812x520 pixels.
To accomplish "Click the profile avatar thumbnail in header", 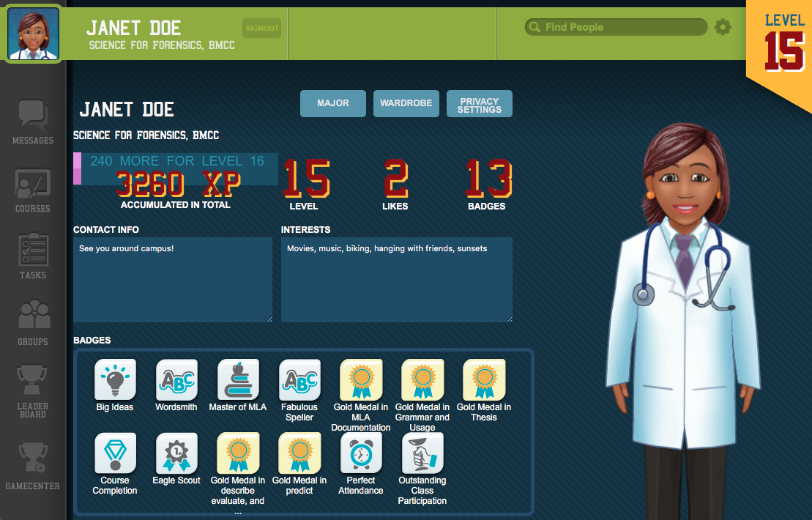I will coord(34,34).
